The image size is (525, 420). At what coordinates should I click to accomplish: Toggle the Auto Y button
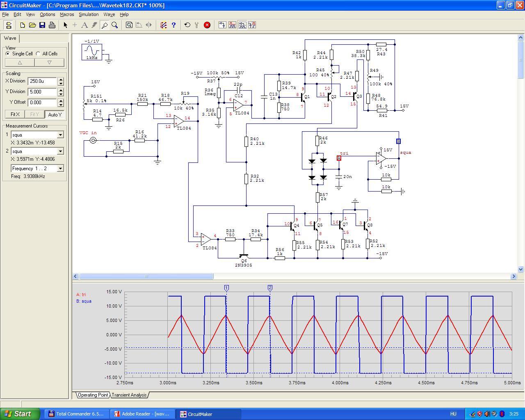[55, 114]
